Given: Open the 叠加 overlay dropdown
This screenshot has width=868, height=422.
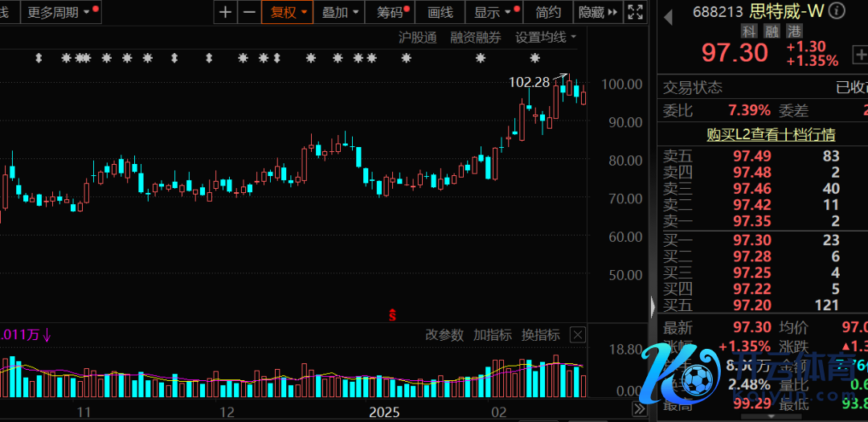Looking at the screenshot, I should coord(339,12).
